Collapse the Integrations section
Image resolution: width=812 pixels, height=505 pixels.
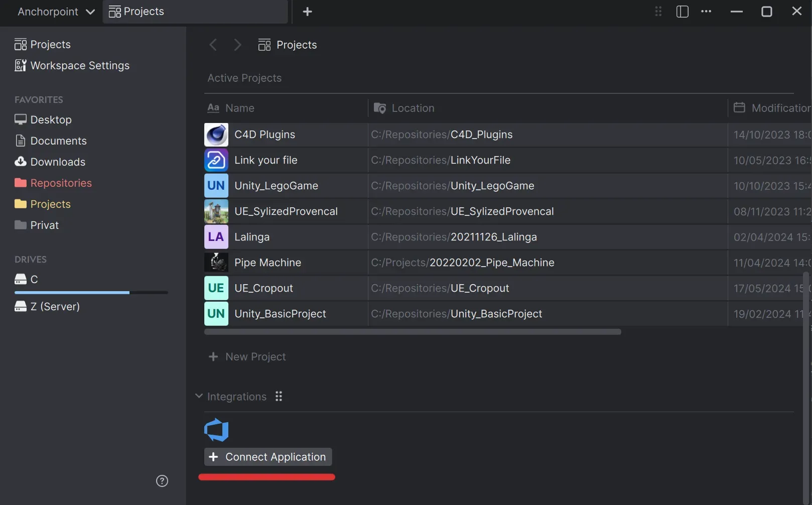[x=199, y=396]
